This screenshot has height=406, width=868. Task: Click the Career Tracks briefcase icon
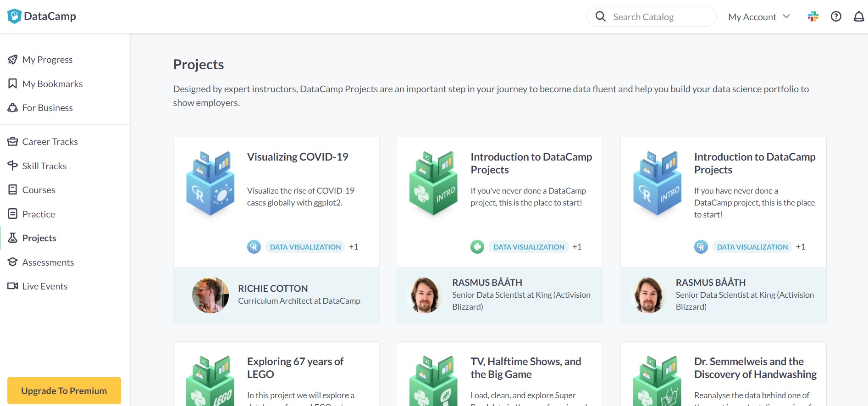coord(13,141)
